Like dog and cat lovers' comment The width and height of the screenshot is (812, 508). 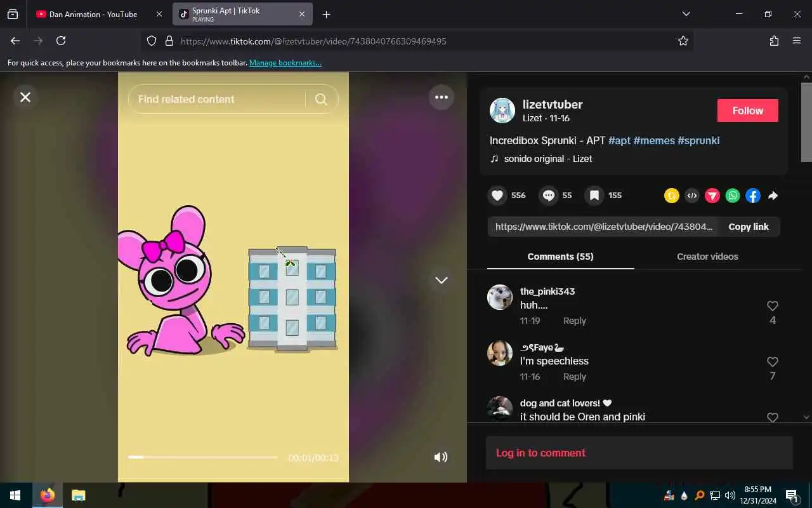pyautogui.click(x=773, y=417)
